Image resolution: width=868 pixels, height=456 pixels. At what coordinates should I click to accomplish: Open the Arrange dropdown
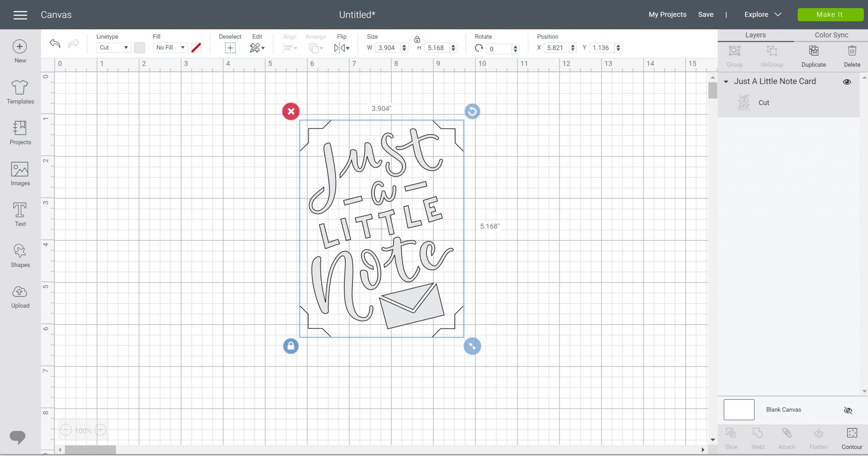(x=316, y=48)
